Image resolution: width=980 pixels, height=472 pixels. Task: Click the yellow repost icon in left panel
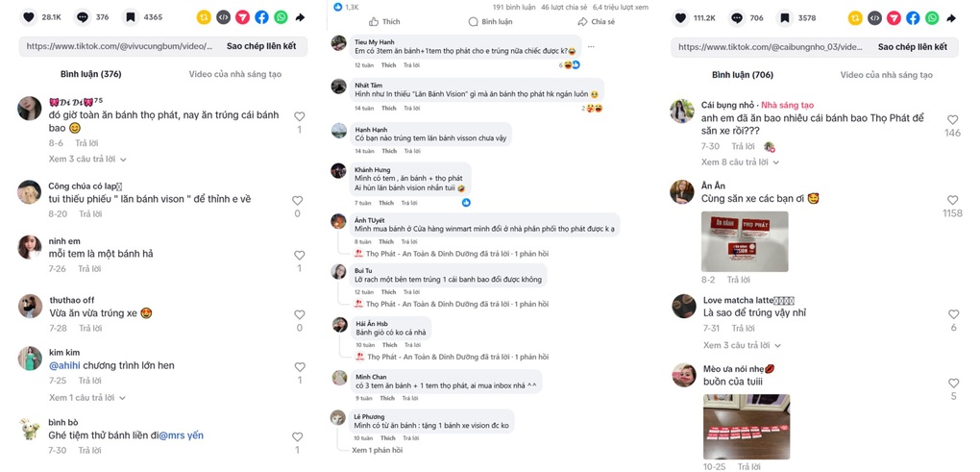[x=204, y=17]
